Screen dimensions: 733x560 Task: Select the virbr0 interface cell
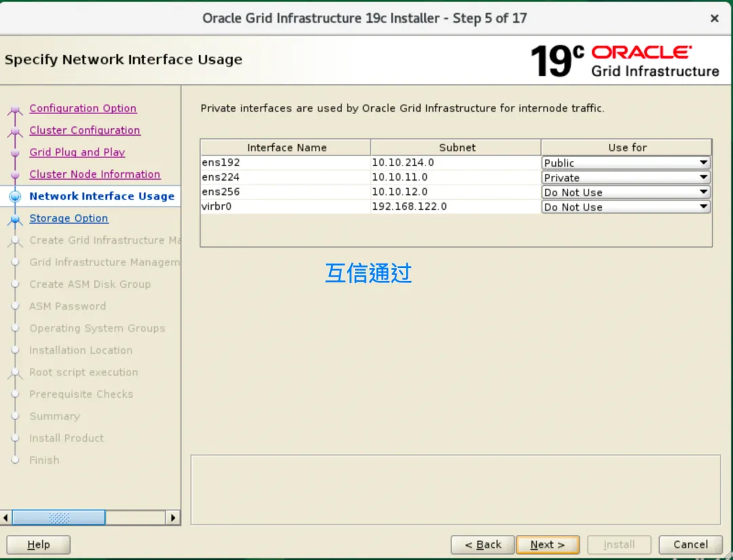(286, 206)
